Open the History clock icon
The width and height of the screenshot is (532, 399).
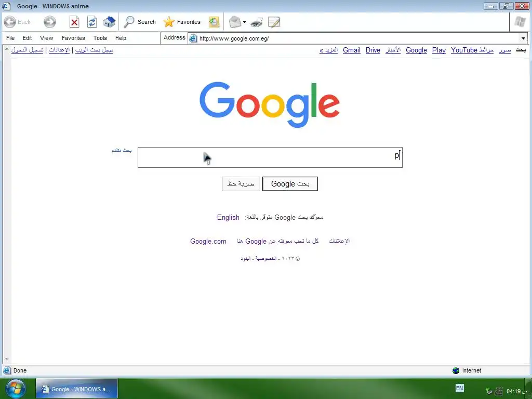[x=214, y=22]
